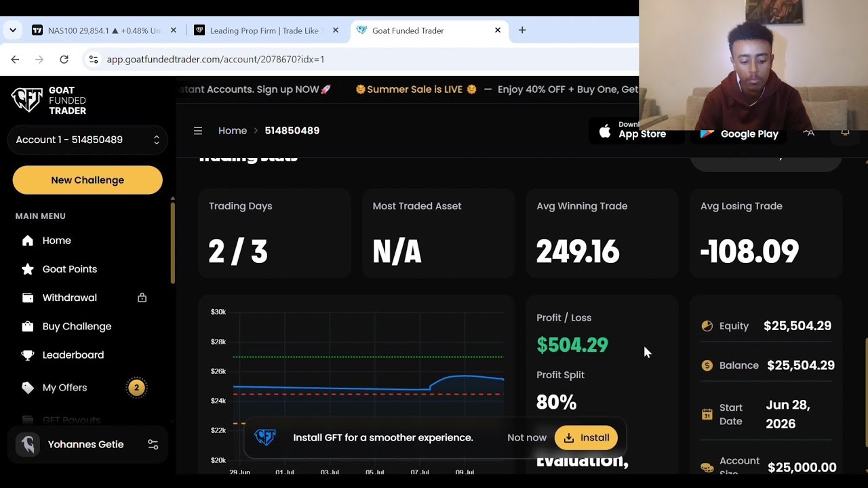868x488 pixels.
Task: Select the Trading Days card
Action: click(x=275, y=233)
